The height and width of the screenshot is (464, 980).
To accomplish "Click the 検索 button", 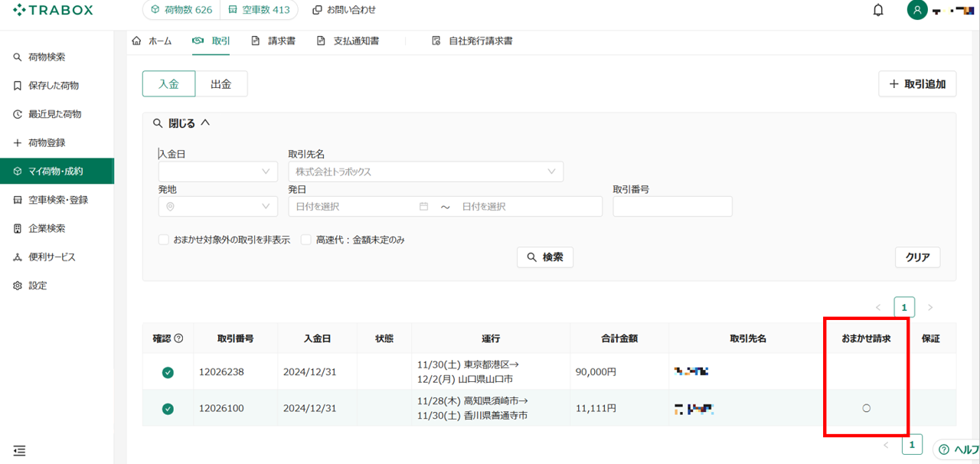I will [x=545, y=257].
